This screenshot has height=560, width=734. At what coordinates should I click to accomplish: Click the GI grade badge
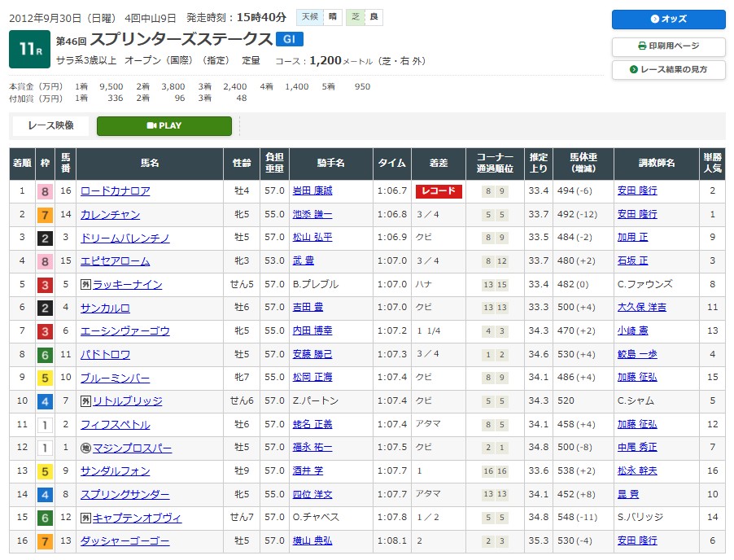tap(290, 38)
